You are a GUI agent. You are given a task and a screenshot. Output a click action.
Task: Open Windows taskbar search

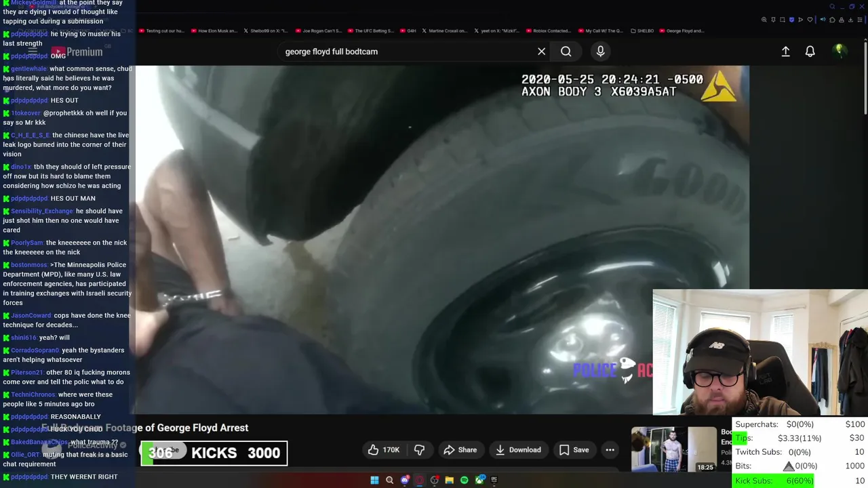pyautogui.click(x=389, y=480)
